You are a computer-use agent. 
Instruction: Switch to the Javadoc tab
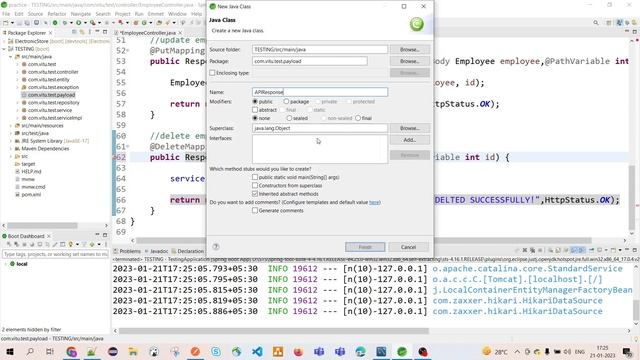click(x=156, y=251)
